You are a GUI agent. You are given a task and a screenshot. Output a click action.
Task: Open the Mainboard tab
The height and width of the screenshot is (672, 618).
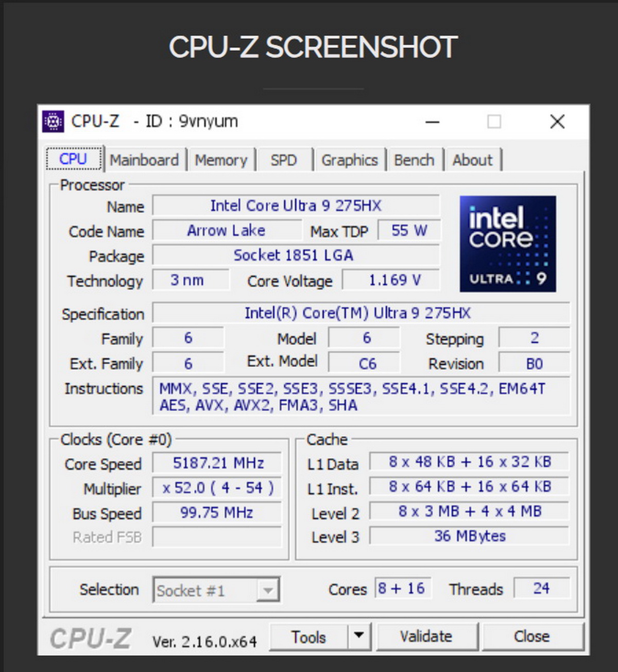click(x=144, y=160)
